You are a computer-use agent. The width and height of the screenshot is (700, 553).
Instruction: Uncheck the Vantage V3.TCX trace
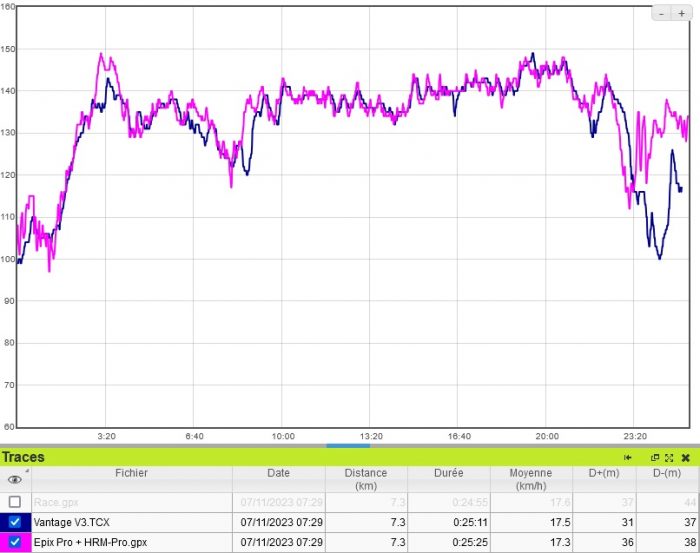[x=15, y=521]
